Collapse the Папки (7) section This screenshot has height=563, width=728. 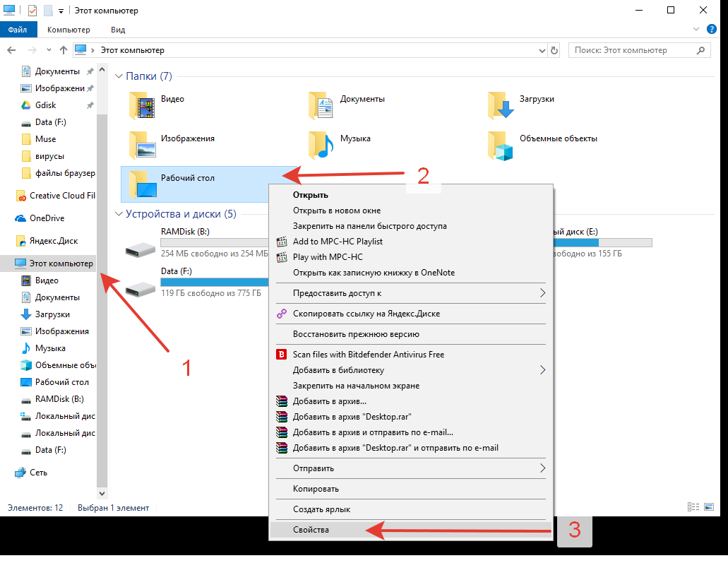click(x=118, y=76)
